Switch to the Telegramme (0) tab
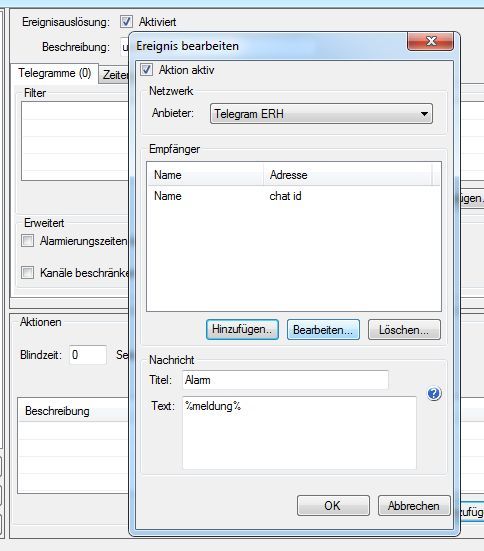The image size is (484, 551). click(55, 73)
